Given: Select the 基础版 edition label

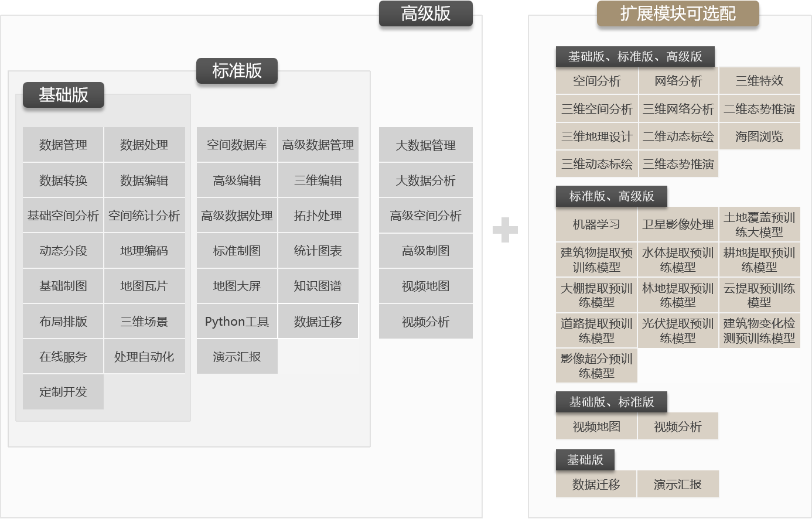Looking at the screenshot, I should (63, 95).
